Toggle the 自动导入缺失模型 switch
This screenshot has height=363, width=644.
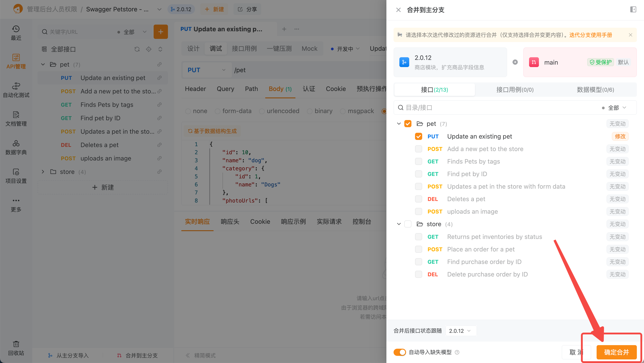(400, 352)
